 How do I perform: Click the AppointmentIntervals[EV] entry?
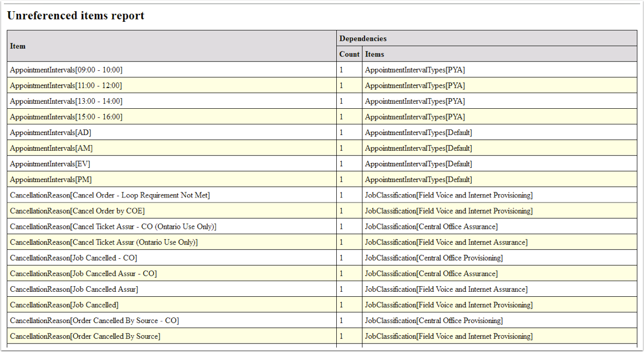(x=50, y=163)
